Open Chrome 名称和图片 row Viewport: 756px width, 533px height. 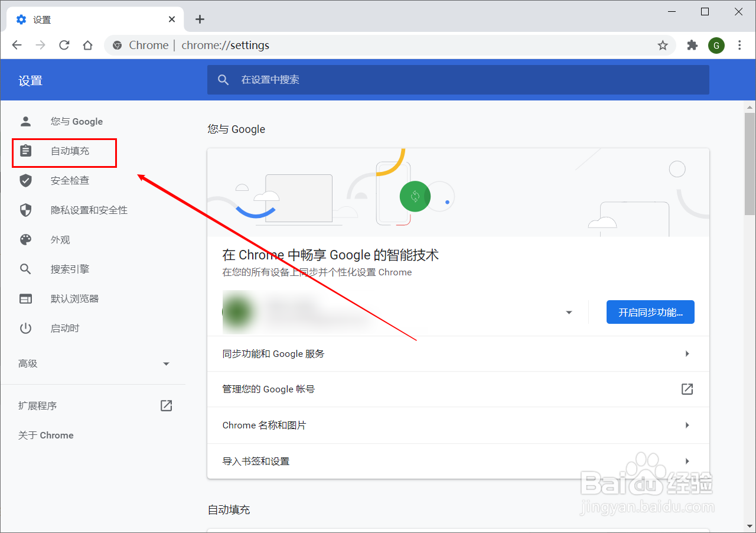[x=458, y=425]
